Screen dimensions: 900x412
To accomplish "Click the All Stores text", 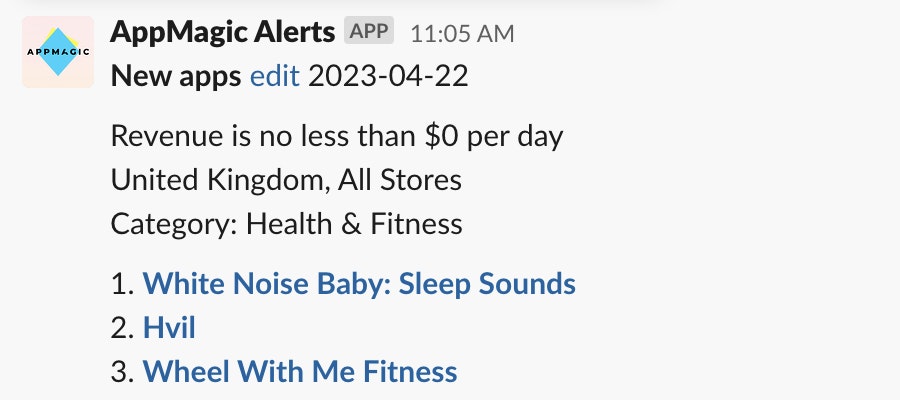I will tap(400, 180).
